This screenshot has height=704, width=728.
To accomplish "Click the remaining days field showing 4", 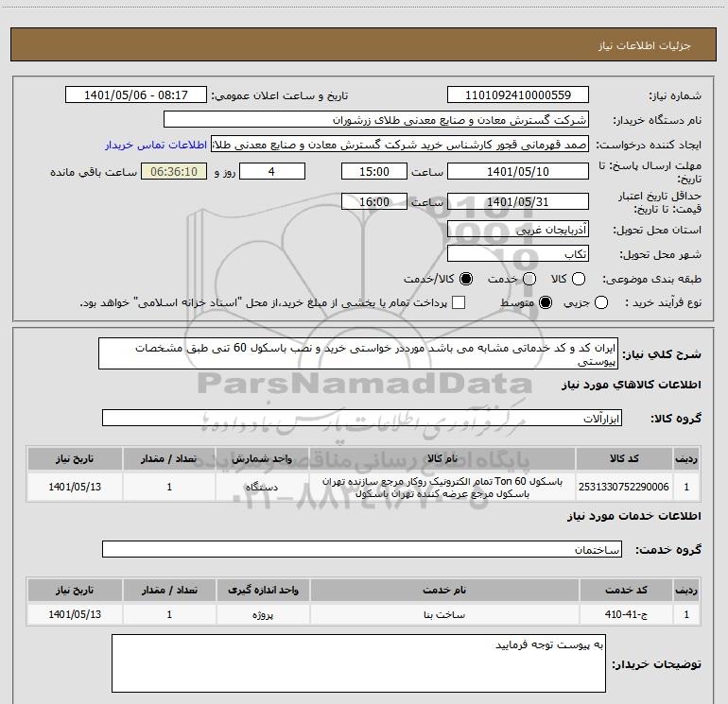I will (272, 171).
